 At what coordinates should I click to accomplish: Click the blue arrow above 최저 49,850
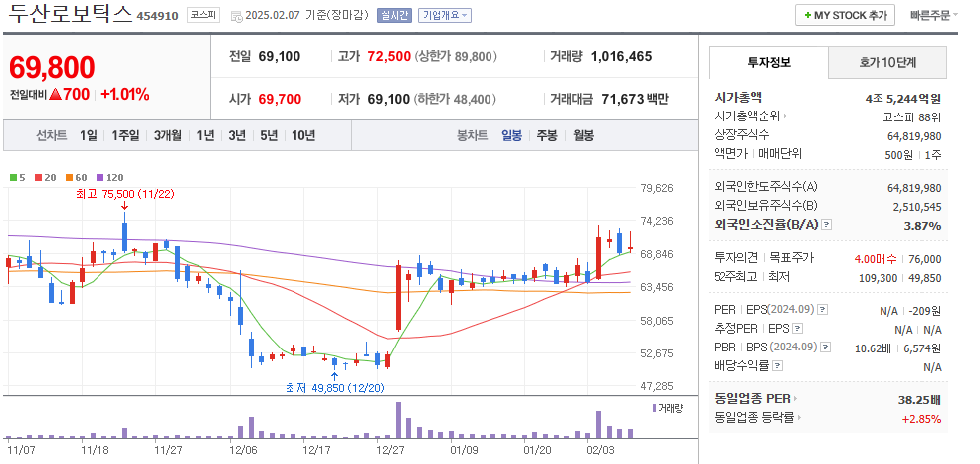[335, 376]
